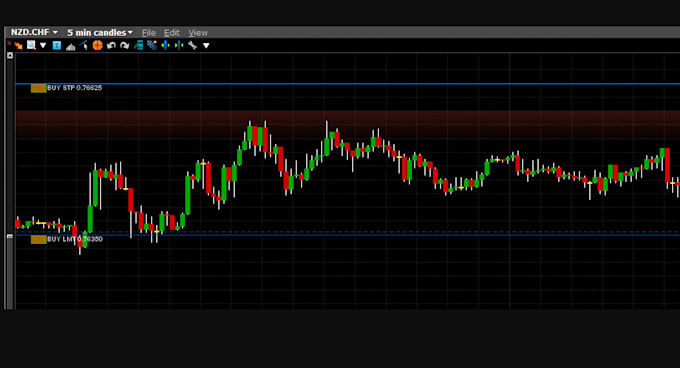Click the redo arrow icon
Screen dimensions: 680x368
124,46
